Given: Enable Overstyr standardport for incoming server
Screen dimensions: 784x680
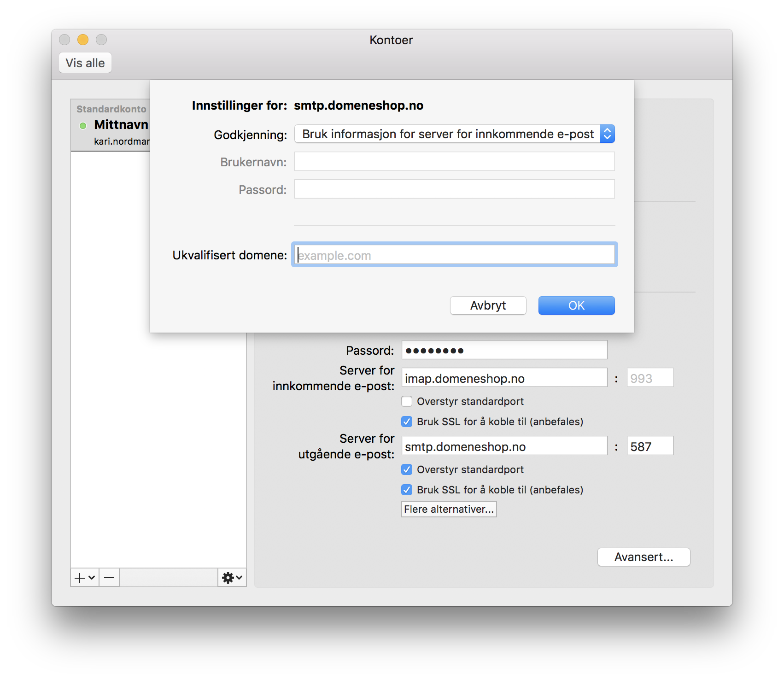Looking at the screenshot, I should point(407,401).
